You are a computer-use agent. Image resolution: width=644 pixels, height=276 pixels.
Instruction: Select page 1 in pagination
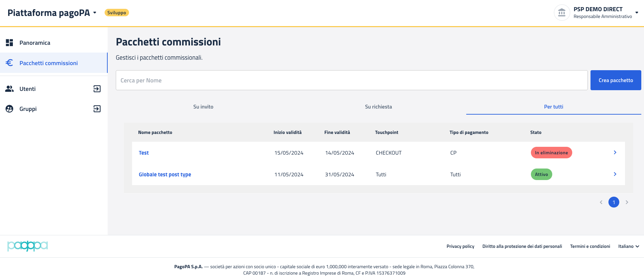tap(614, 202)
